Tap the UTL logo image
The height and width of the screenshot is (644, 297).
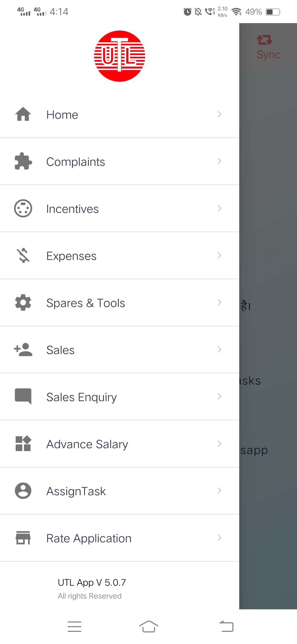click(120, 56)
